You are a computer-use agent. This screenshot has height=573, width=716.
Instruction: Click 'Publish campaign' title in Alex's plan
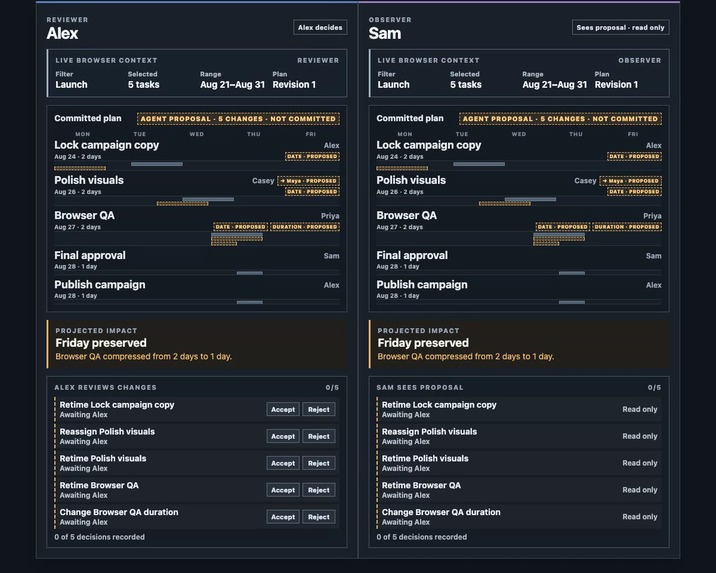(100, 285)
